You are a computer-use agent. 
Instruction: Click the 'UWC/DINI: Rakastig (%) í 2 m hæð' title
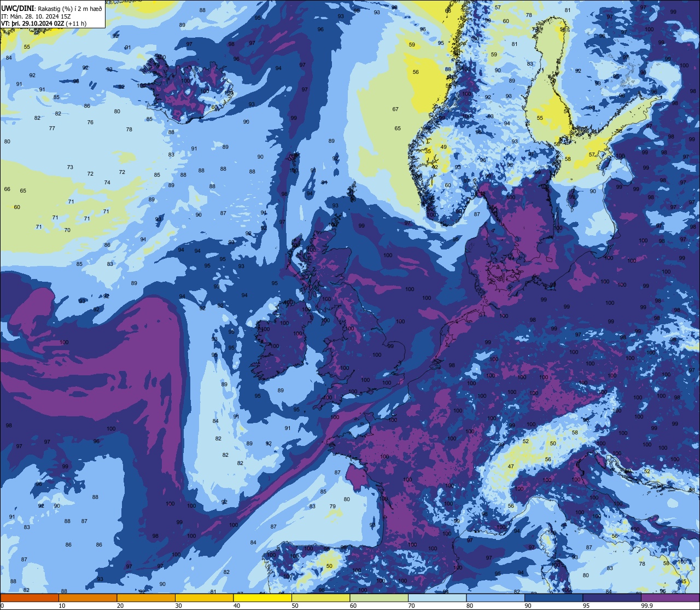pyautogui.click(x=51, y=8)
